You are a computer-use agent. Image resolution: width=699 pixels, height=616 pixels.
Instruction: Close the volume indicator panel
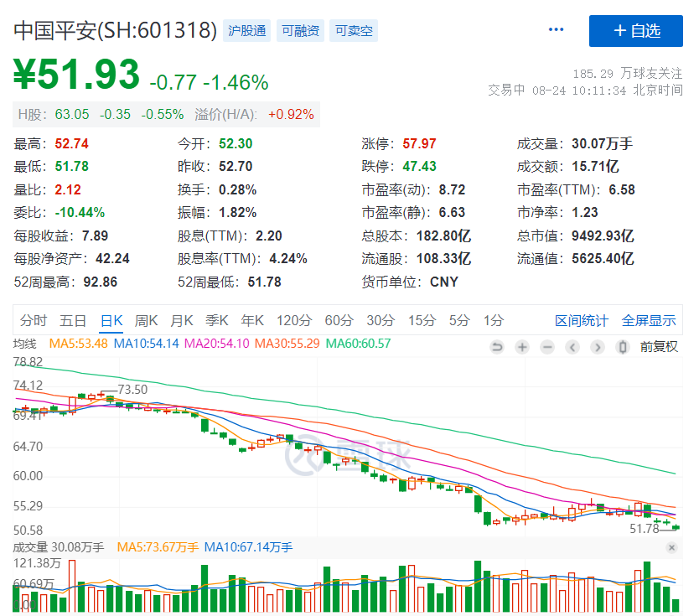tap(671, 547)
